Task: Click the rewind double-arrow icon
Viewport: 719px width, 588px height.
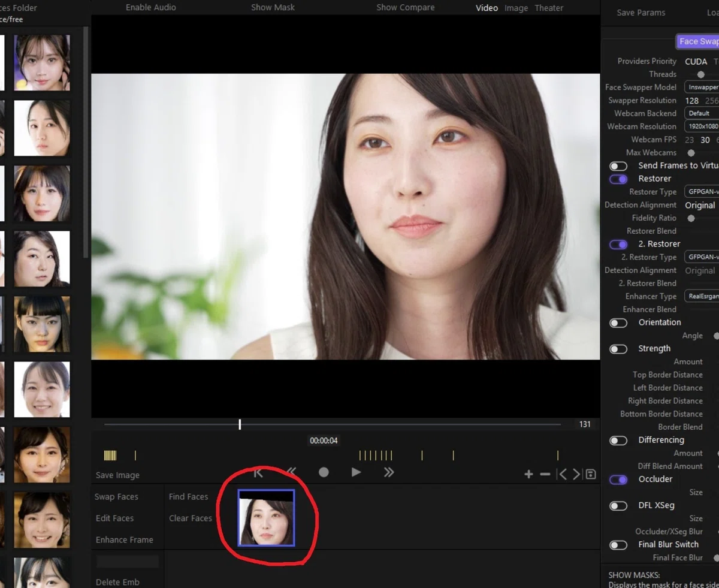Action: pyautogui.click(x=291, y=472)
